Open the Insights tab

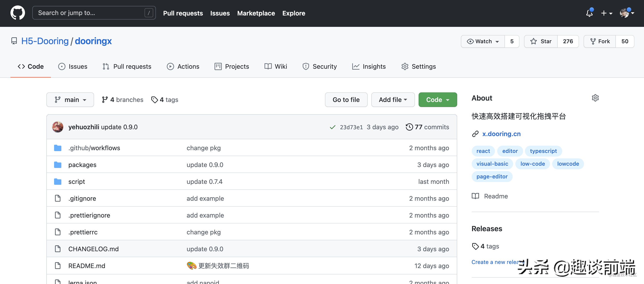369,66
